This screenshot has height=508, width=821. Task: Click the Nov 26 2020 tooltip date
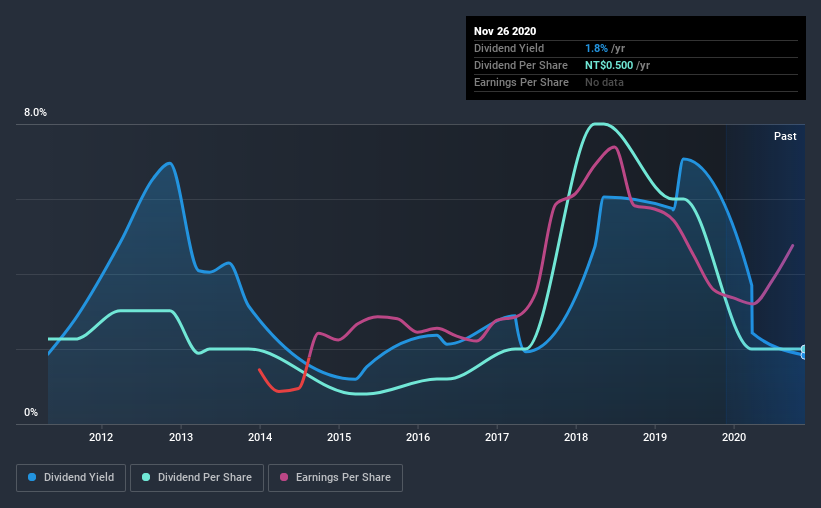coord(505,31)
